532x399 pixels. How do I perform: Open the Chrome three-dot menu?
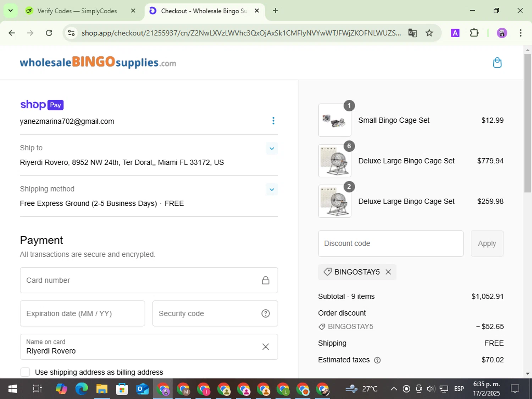521,33
